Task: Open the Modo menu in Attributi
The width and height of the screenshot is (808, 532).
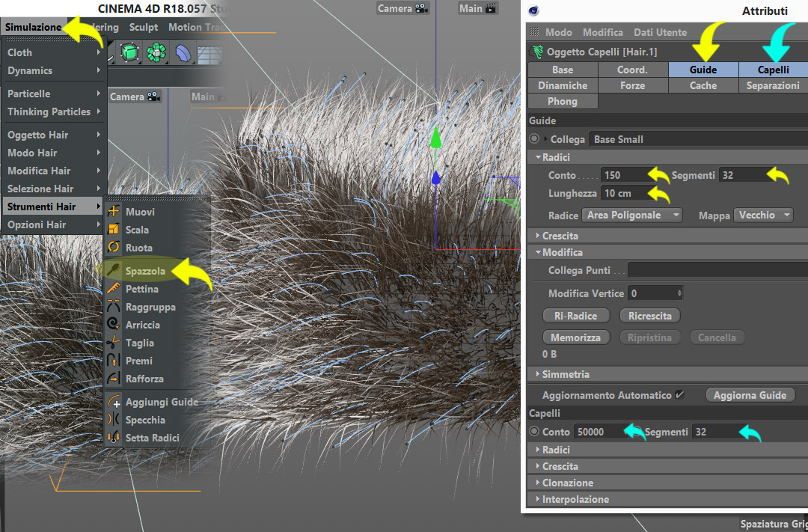Action: (559, 32)
